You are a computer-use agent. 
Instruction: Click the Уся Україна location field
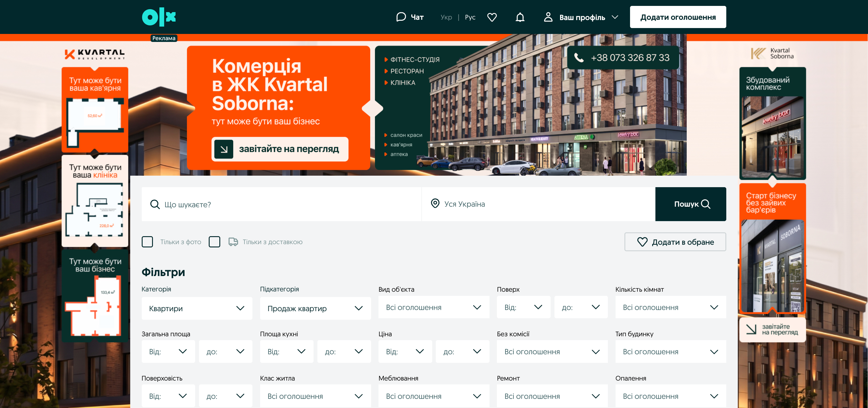(x=539, y=204)
